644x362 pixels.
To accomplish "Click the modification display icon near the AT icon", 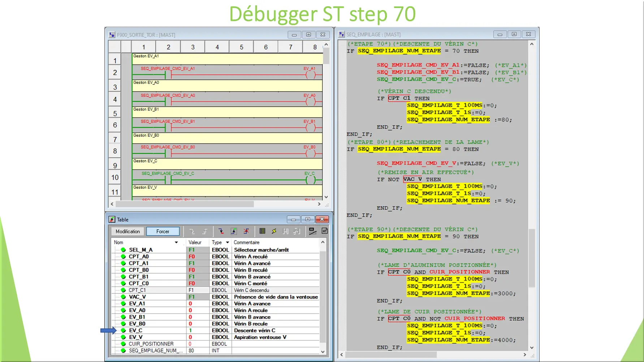I will tap(312, 231).
